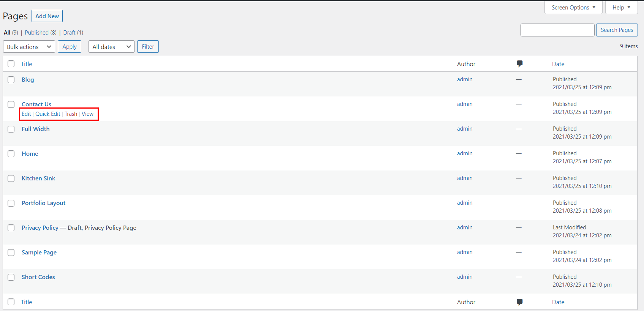Expand the Help tab
This screenshot has height=311, width=644.
(x=621, y=8)
